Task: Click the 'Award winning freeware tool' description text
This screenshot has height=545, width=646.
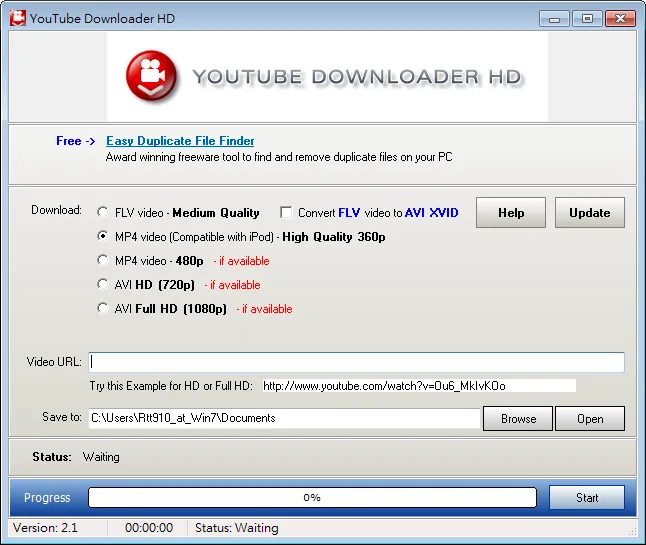Action: (279, 157)
